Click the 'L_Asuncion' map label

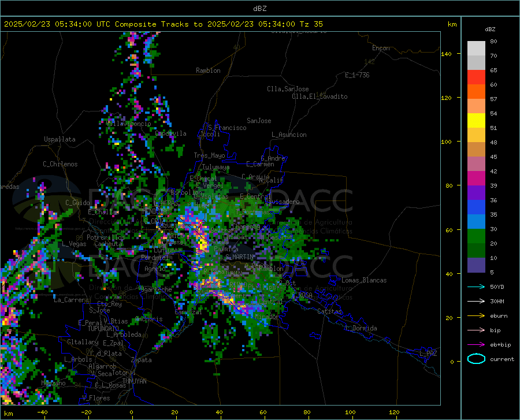(x=289, y=135)
